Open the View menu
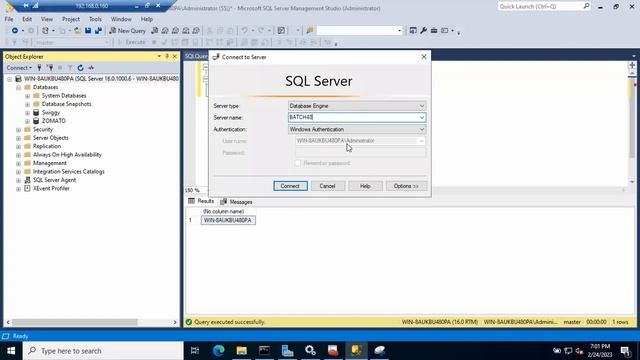The height and width of the screenshot is (360, 640). tap(47, 19)
